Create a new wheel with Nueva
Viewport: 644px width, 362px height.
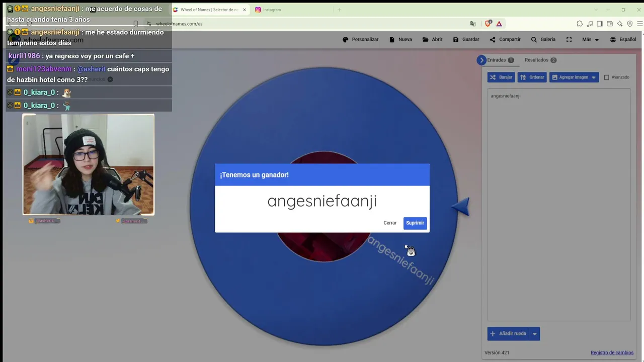[400, 39]
